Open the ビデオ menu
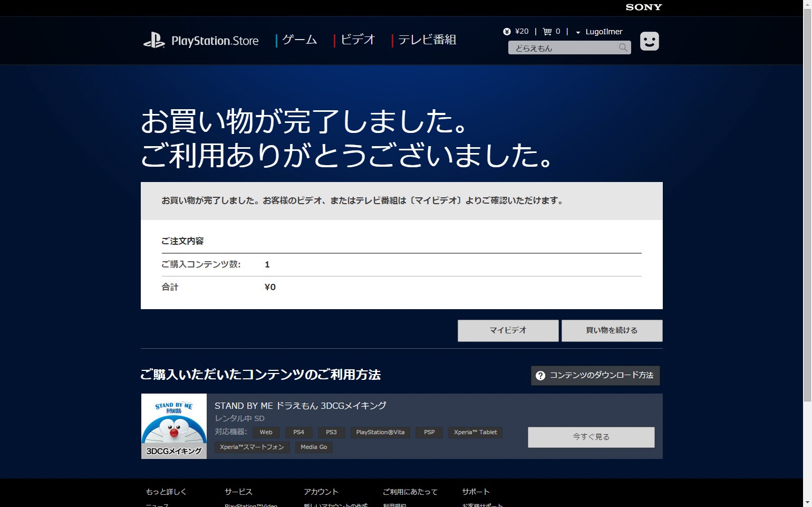 357,40
